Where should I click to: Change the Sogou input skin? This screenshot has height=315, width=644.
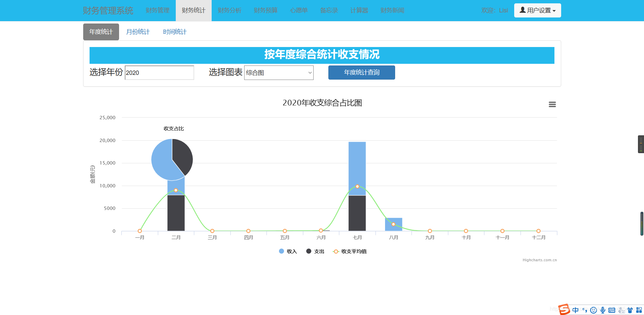pos(631,310)
